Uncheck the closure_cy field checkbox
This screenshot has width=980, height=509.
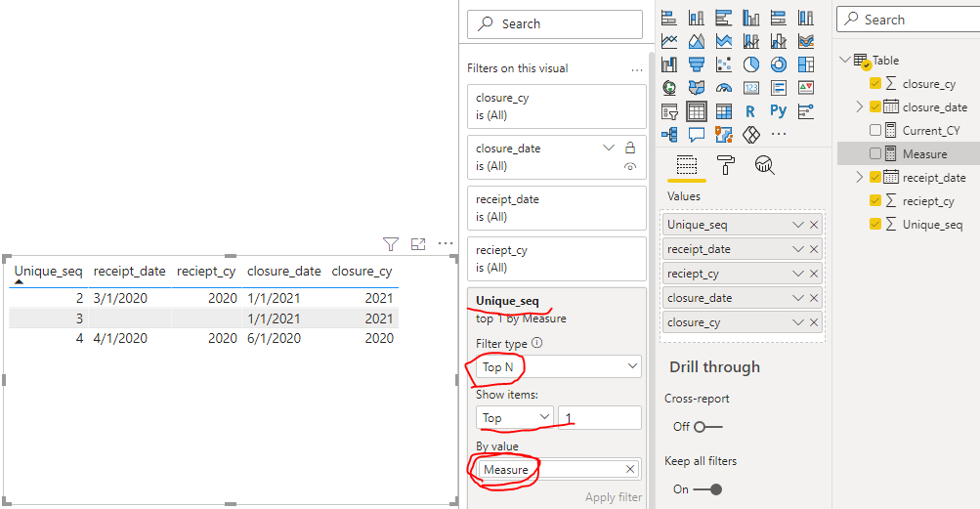click(x=875, y=83)
